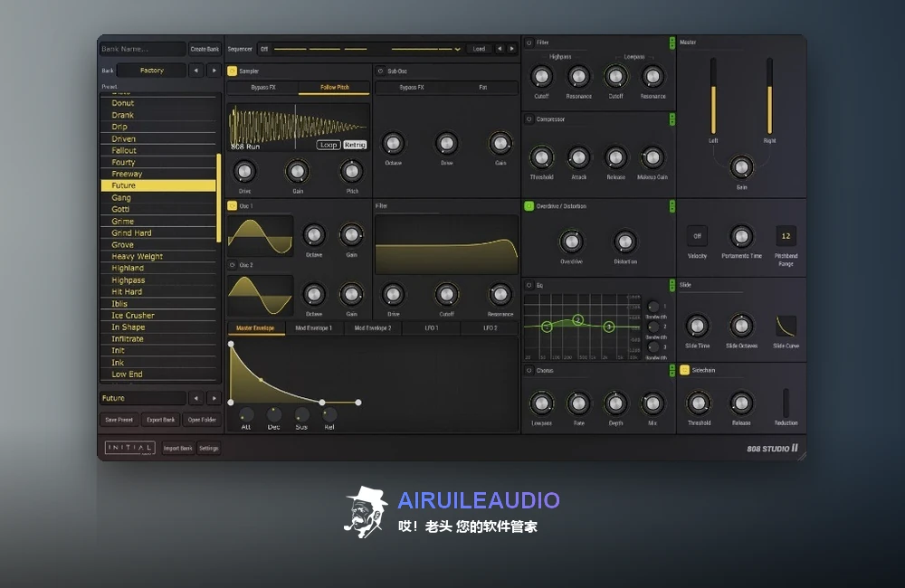Click the 808 Run sample waveform
Image resolution: width=905 pixels, height=588 pixels.
pos(299,128)
